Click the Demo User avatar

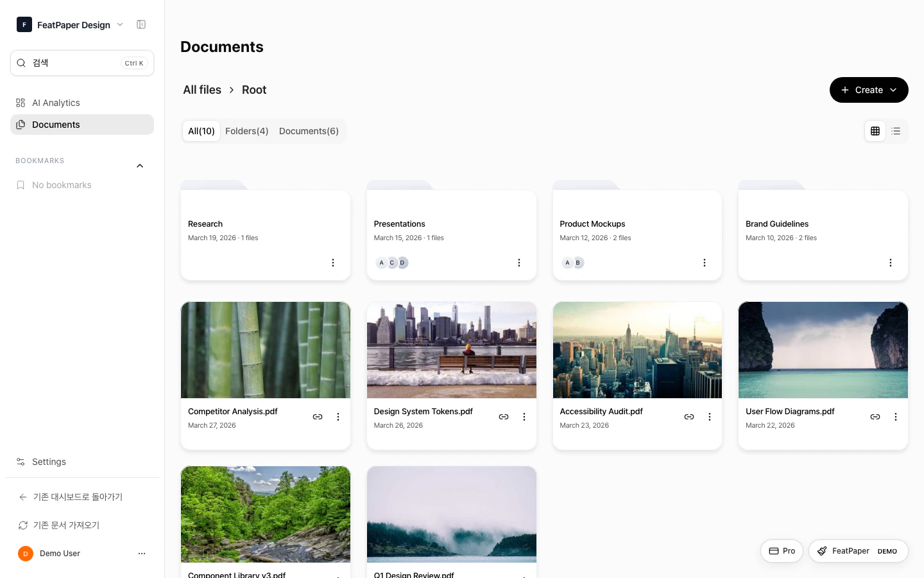point(26,554)
